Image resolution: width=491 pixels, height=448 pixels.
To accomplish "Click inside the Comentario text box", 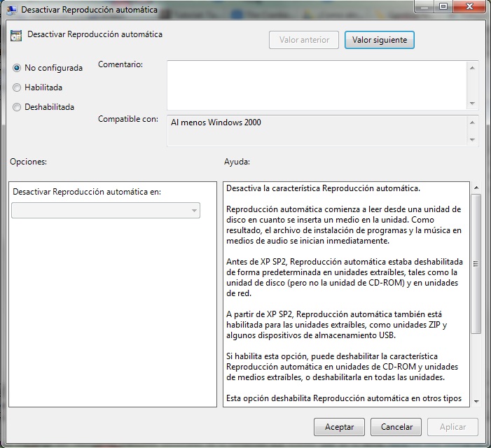I will (317, 85).
